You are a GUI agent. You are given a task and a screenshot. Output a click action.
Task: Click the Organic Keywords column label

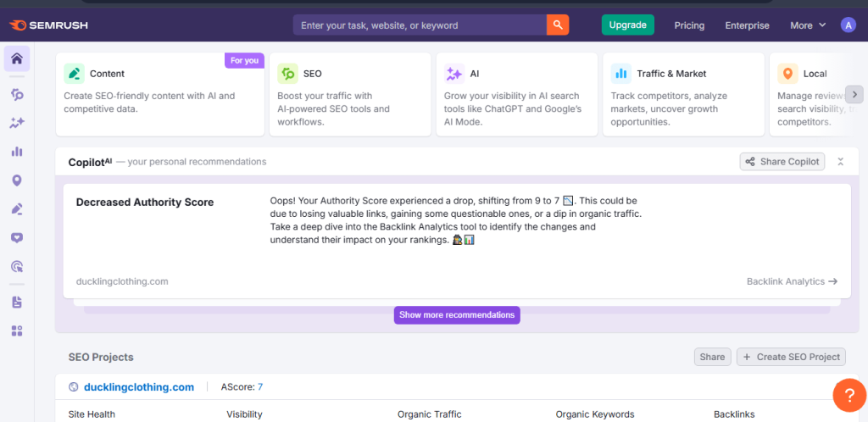595,414
